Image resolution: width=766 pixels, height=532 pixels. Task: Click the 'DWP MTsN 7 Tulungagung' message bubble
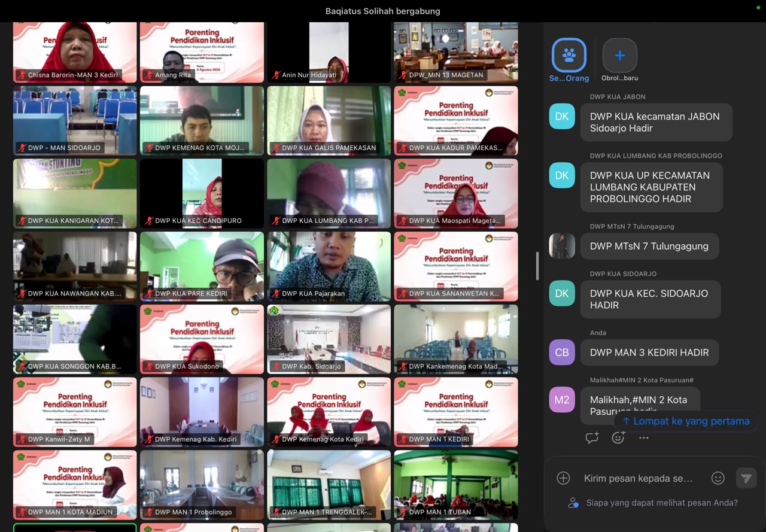(649, 246)
